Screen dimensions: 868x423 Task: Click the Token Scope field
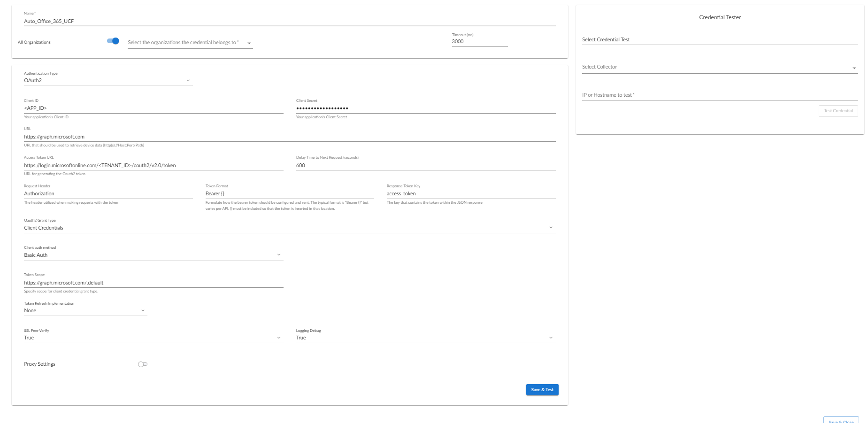(x=154, y=283)
